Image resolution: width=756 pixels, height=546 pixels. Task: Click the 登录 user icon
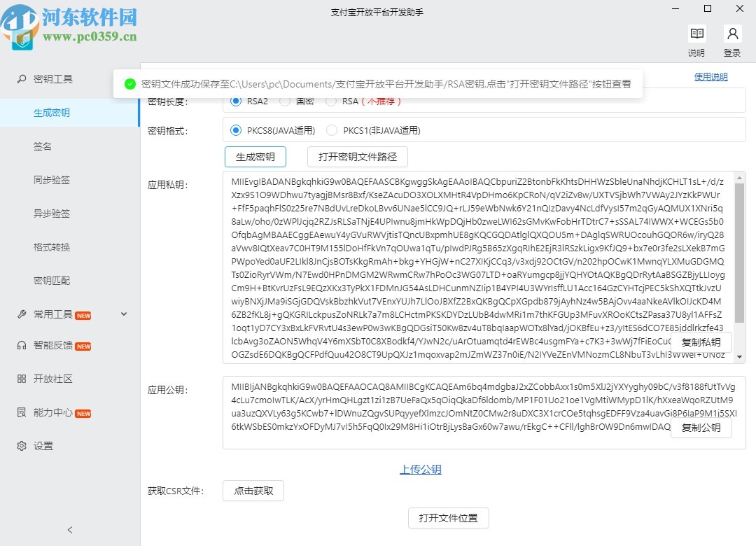click(x=732, y=34)
